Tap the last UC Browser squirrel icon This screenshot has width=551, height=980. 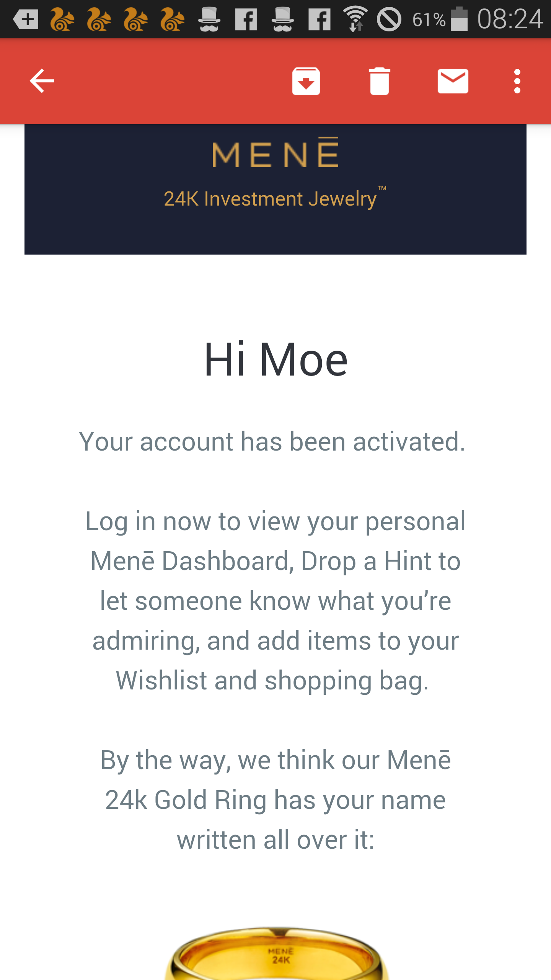coord(172,19)
